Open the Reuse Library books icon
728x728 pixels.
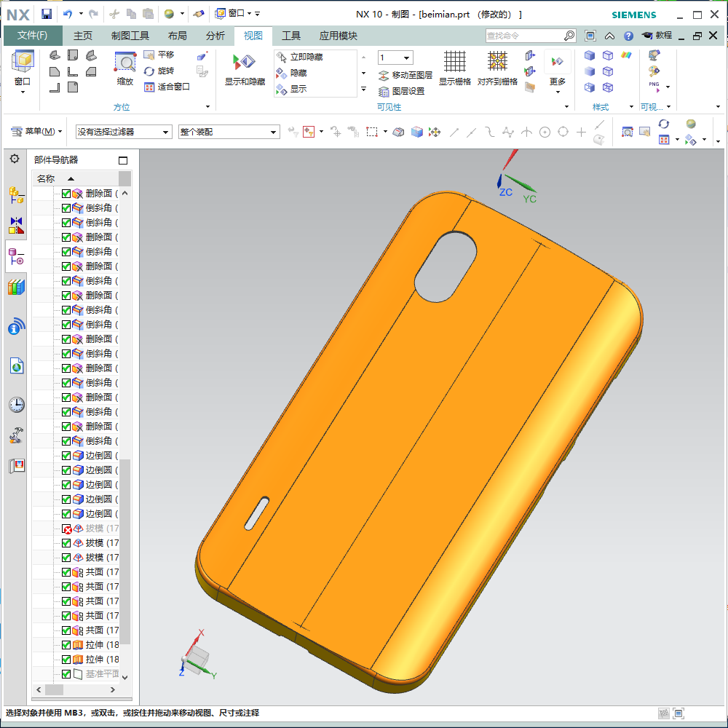pyautogui.click(x=16, y=287)
